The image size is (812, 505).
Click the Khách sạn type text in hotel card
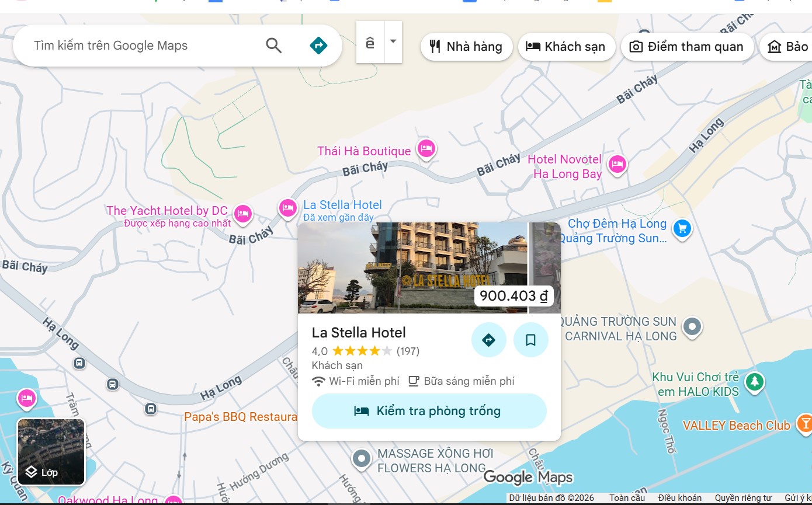point(337,365)
